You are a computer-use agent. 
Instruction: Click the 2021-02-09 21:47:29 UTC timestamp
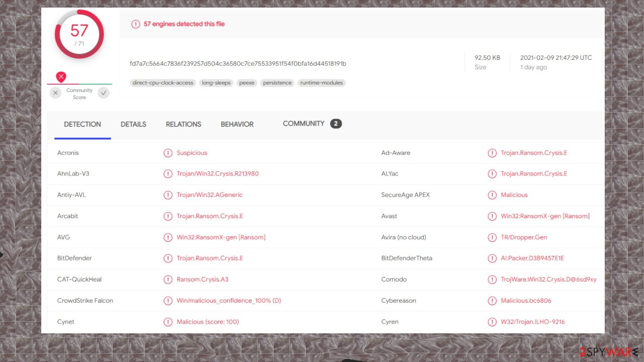(556, 58)
